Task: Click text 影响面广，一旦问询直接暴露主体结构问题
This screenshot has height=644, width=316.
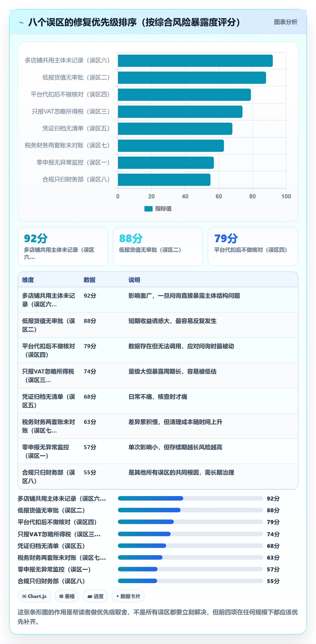Action: click(x=184, y=296)
